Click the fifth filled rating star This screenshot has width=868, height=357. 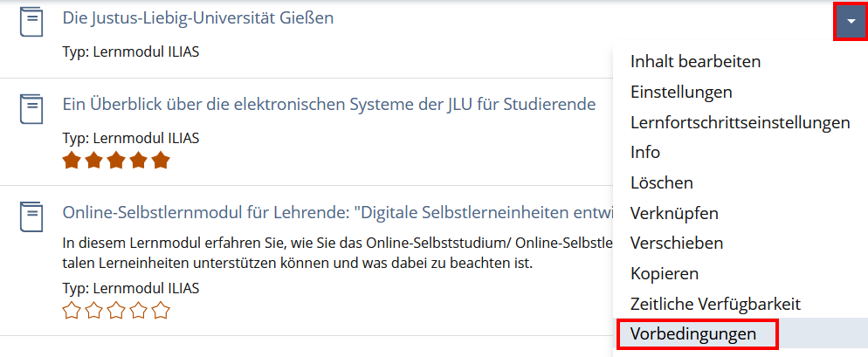pos(160,161)
